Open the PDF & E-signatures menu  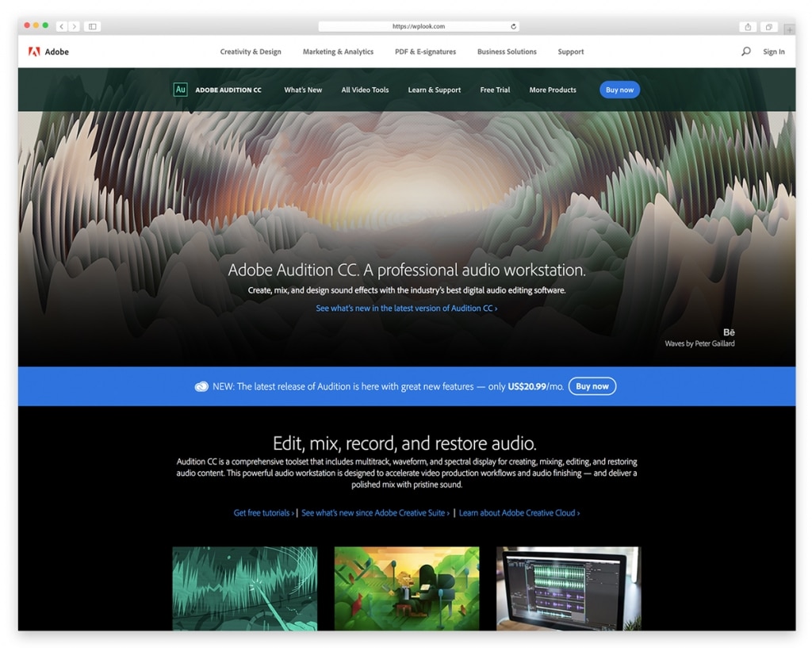(x=425, y=52)
